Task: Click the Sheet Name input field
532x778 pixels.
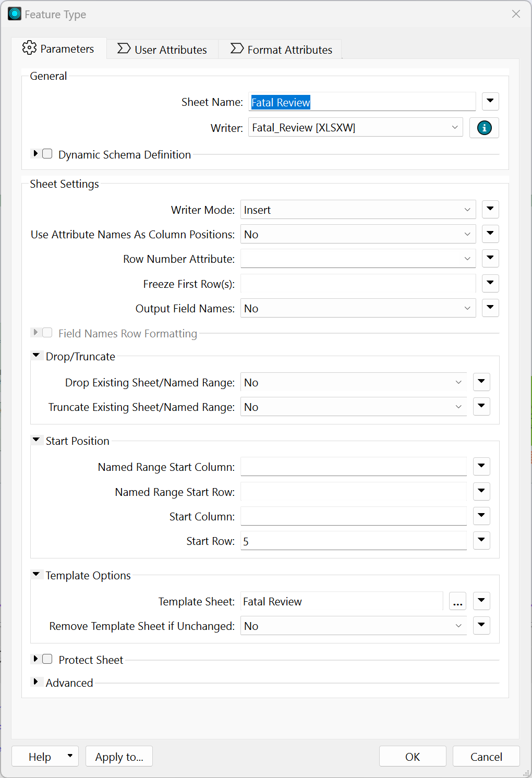Action: click(362, 102)
